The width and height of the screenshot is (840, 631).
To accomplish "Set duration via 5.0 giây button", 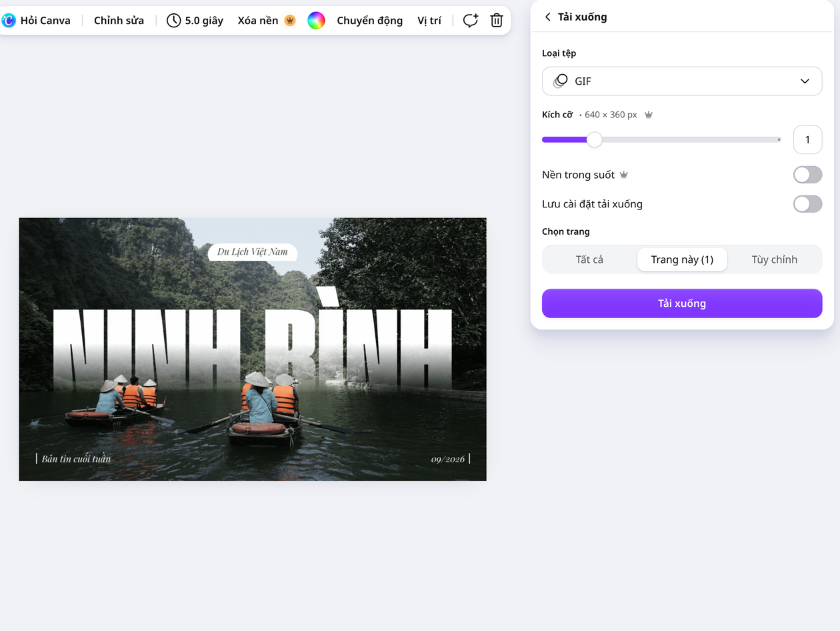I will click(x=195, y=21).
